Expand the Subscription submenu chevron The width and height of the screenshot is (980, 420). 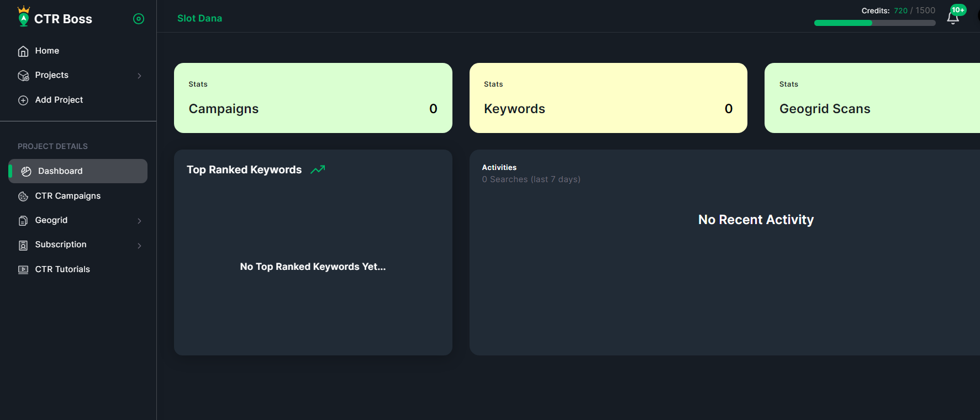tap(139, 246)
